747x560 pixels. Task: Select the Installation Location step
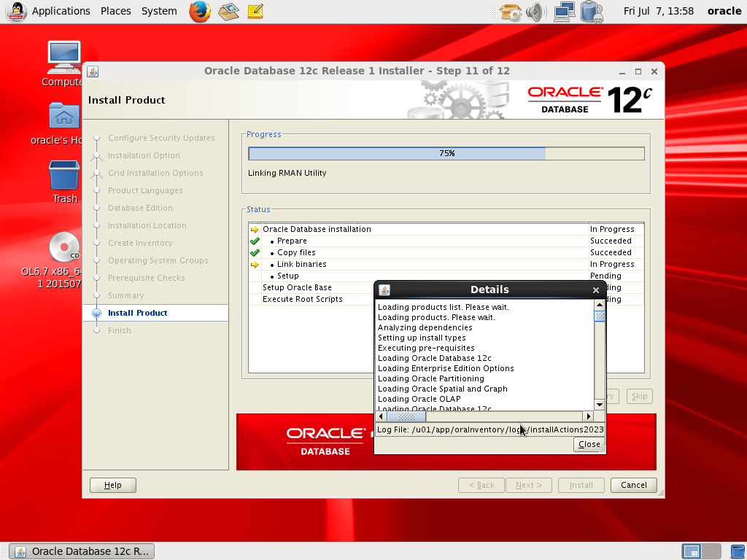click(147, 226)
